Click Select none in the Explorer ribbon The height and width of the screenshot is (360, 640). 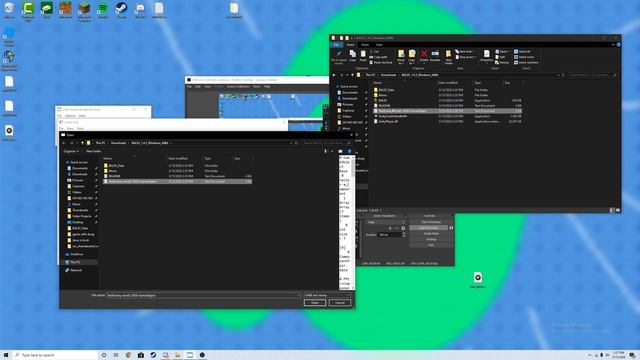click(x=524, y=57)
